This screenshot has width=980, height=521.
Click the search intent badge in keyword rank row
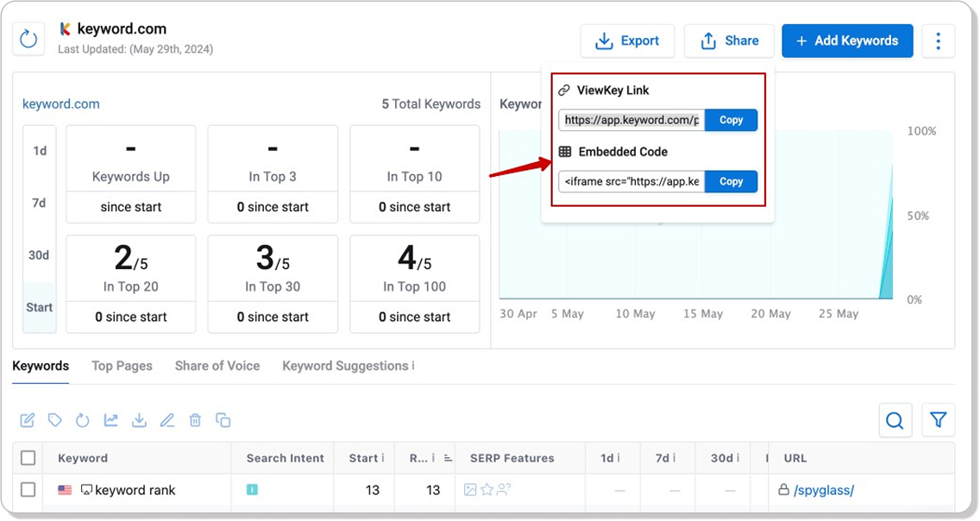[x=252, y=490]
